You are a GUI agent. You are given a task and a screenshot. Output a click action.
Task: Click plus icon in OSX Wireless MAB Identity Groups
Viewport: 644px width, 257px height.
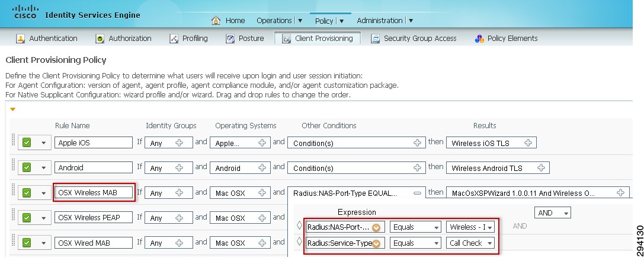coord(180,192)
